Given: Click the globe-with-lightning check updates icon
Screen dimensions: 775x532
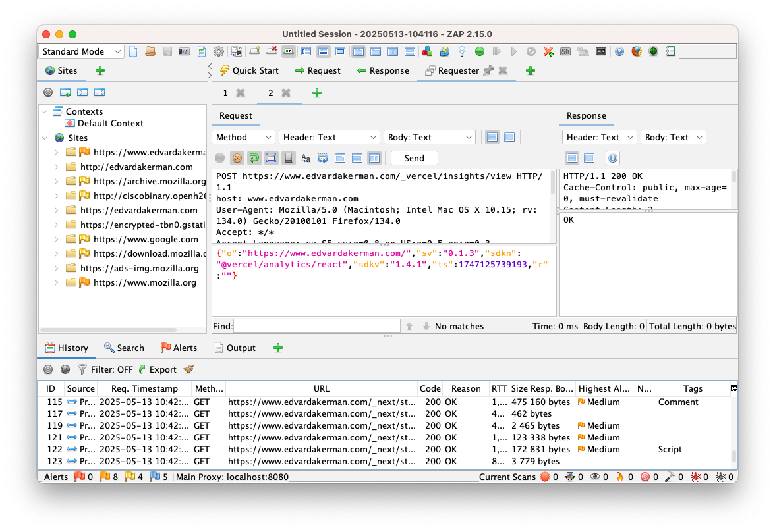Looking at the screenshot, I should point(445,51).
